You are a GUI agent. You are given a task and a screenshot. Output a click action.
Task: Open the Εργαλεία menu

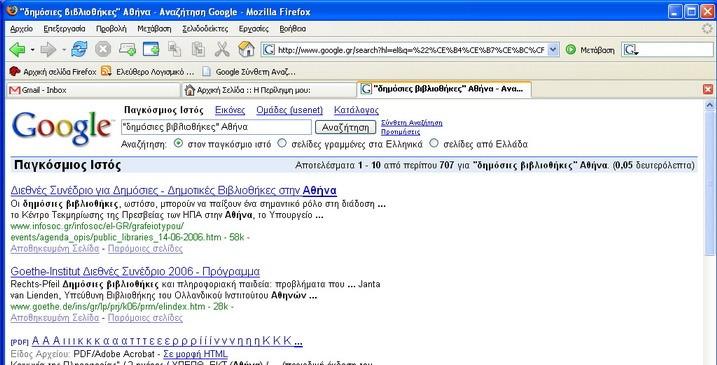pos(254,28)
